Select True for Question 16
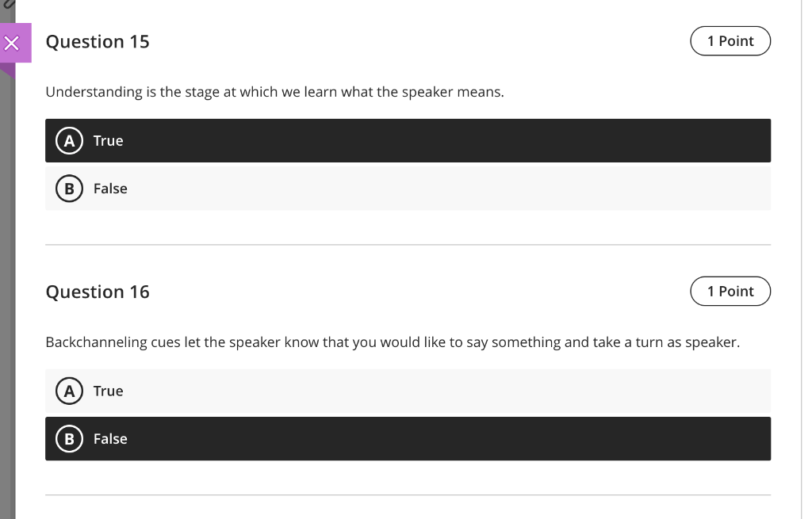 [x=317, y=391]
